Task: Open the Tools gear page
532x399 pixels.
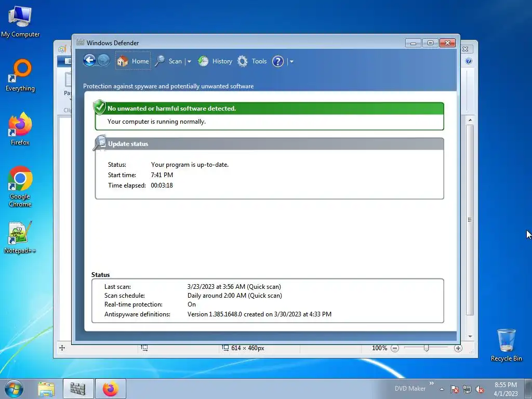Action: [x=252, y=61]
